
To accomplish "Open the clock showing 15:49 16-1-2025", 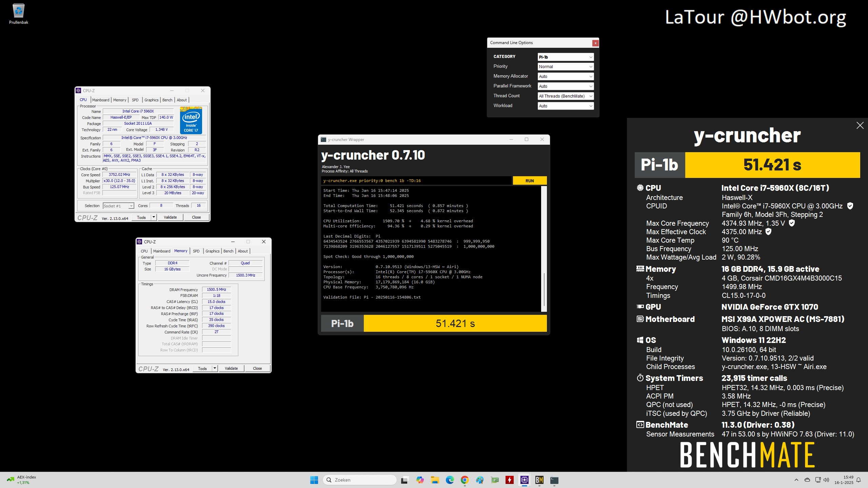I will pyautogui.click(x=844, y=480).
